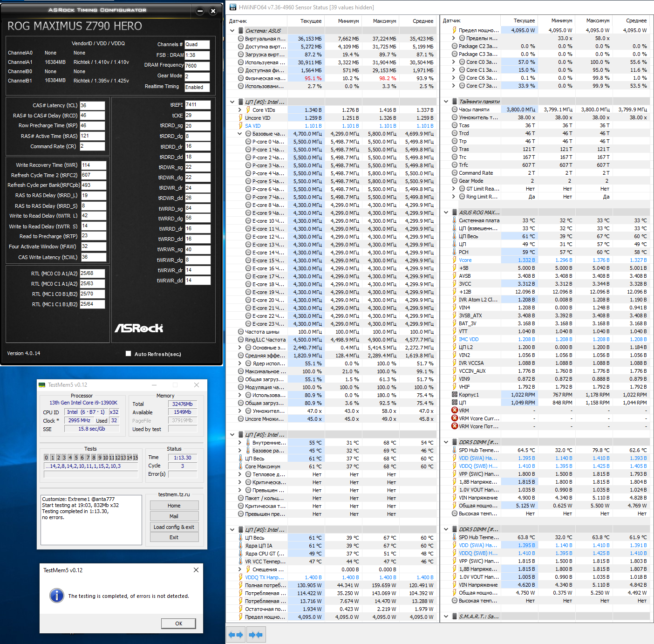The width and height of the screenshot is (654, 644).
Task: Expand the "Основные э..." row
Action: (x=240, y=348)
